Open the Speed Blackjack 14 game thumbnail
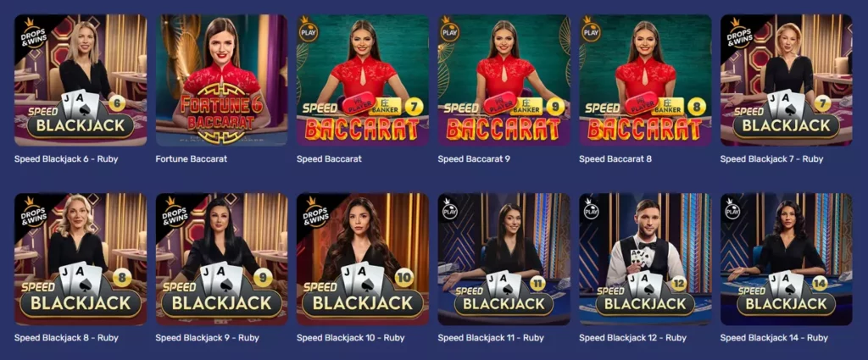This screenshot has height=360, width=868. pyautogui.click(x=786, y=259)
